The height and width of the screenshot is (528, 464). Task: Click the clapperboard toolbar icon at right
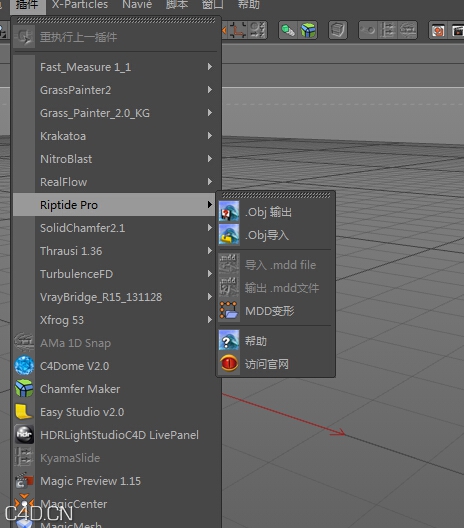[457, 31]
